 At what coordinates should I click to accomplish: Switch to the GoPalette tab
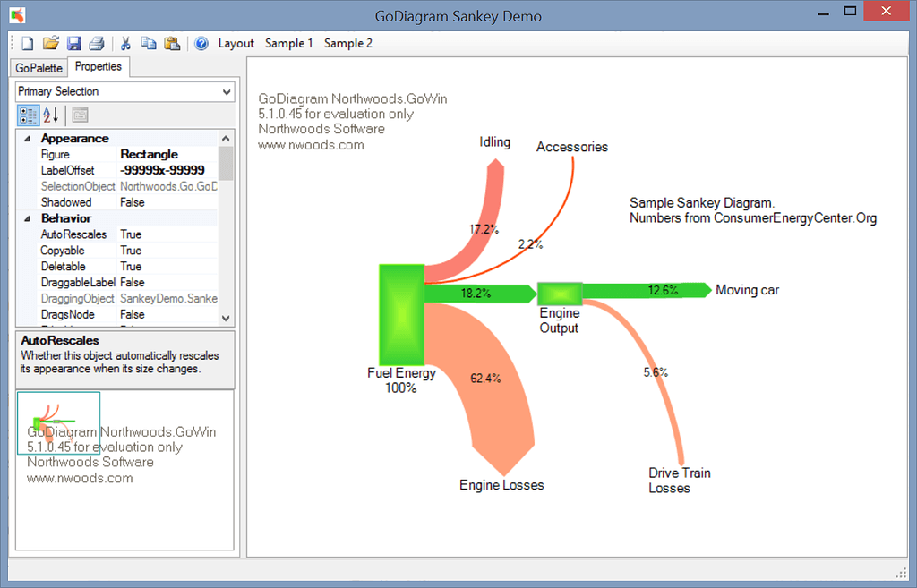[x=38, y=67]
